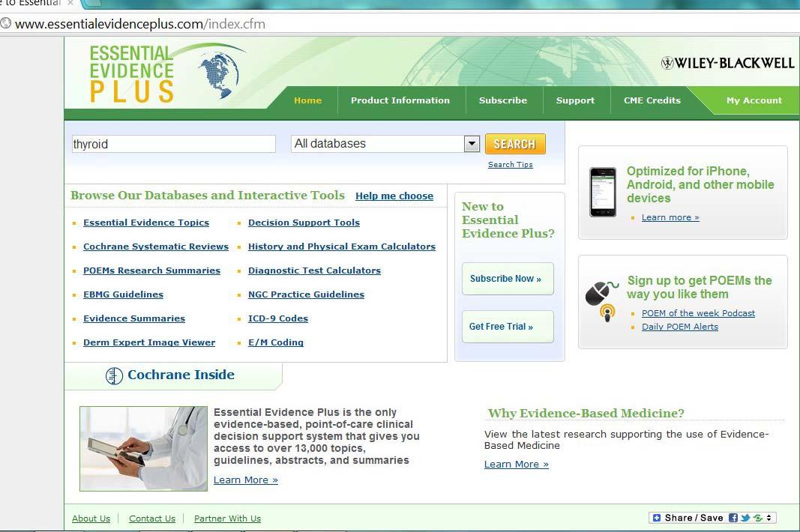Viewport: 800px width, 532px height.
Task: Click the mouse and podcast icon
Action: (602, 300)
